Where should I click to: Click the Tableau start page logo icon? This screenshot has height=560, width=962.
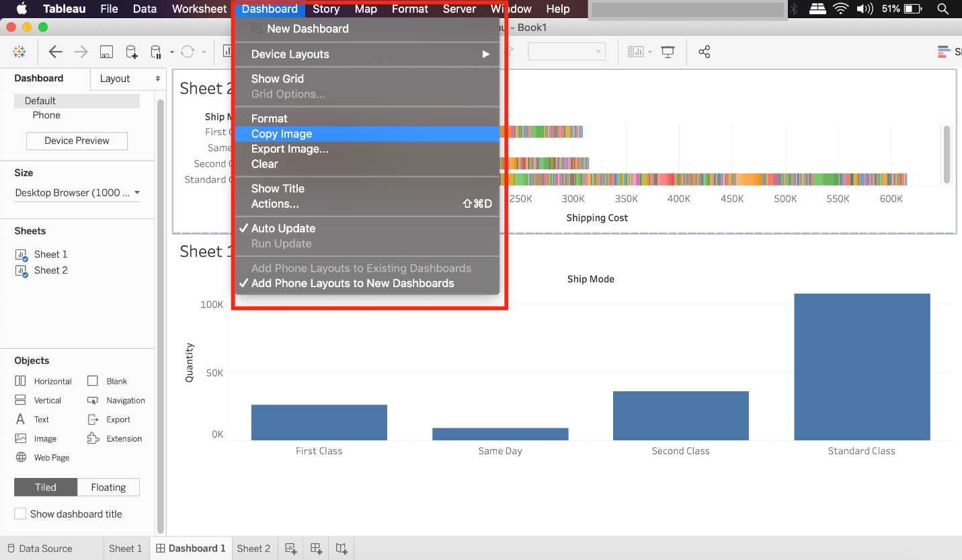coord(19,52)
